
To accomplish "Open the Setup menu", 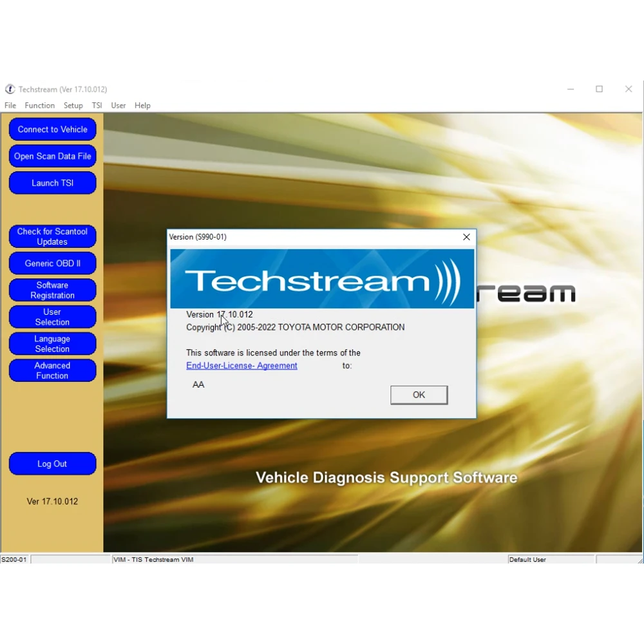I will [x=73, y=106].
